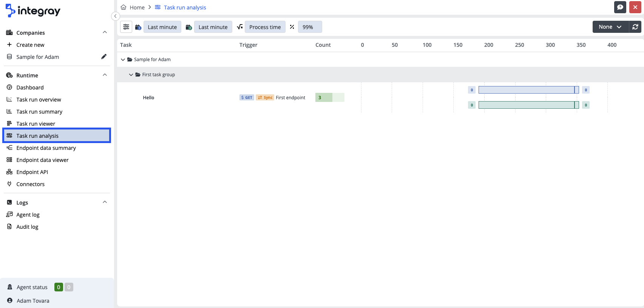Click the refresh icon next to None
Screen dimensions: 644x308
click(635, 27)
